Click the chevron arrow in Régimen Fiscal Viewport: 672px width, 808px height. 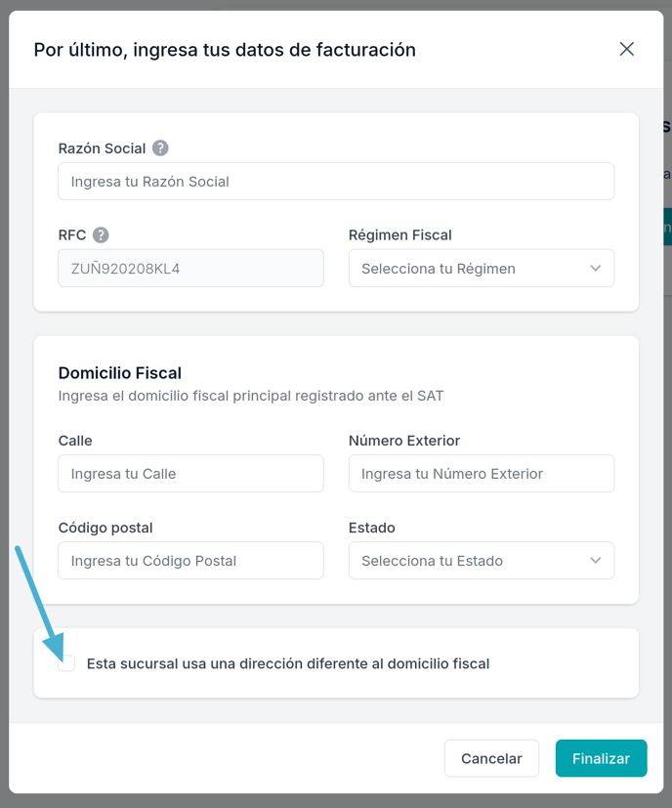click(595, 269)
